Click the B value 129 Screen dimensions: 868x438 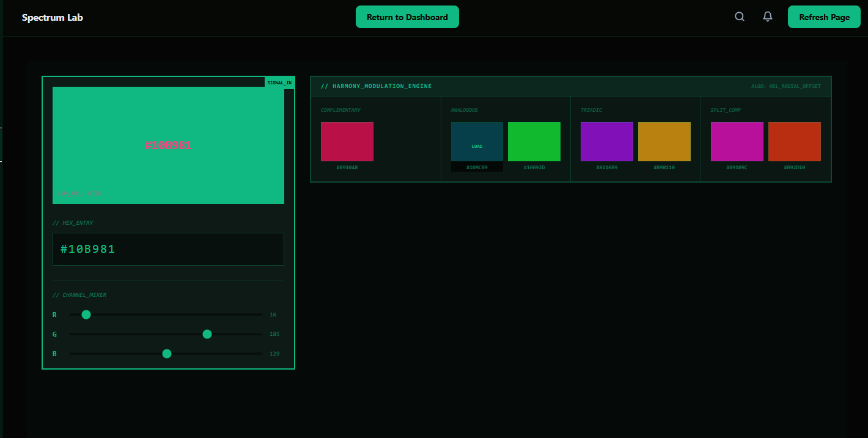[x=274, y=354]
